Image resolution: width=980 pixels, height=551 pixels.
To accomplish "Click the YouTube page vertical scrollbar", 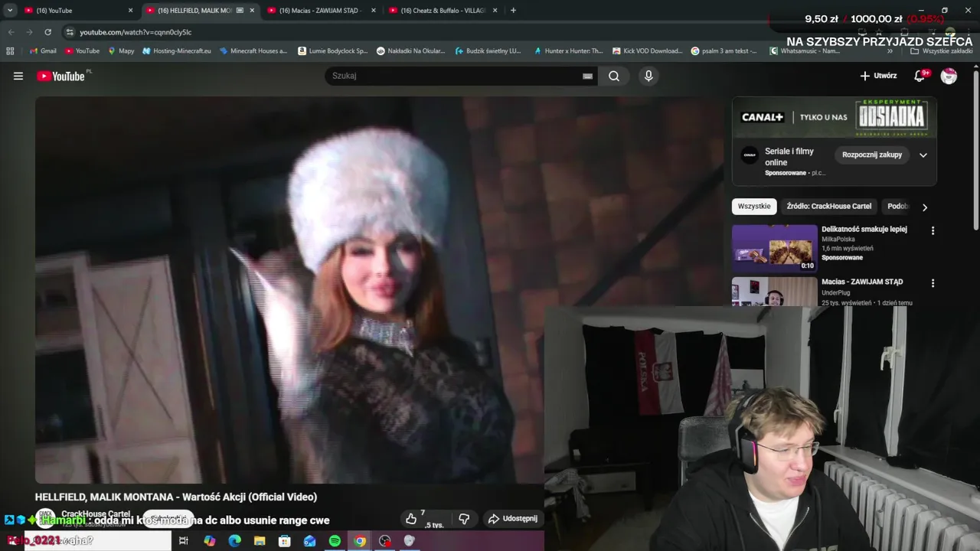I will click(976, 149).
